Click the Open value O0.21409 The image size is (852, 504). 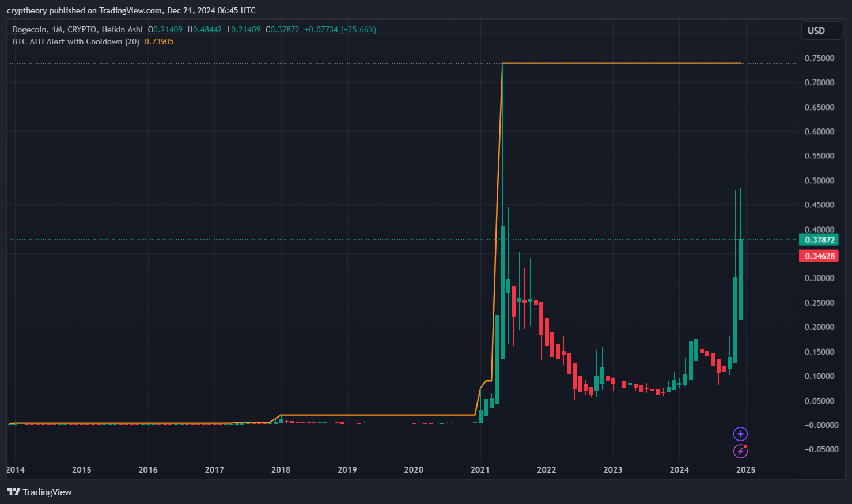click(165, 29)
